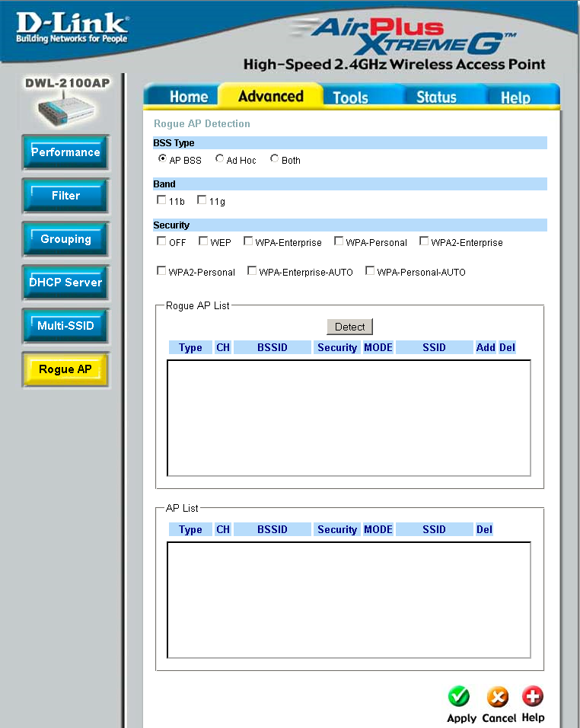The image size is (580, 728).
Task: Click the green Apply checkmark icon
Action: pyautogui.click(x=458, y=696)
